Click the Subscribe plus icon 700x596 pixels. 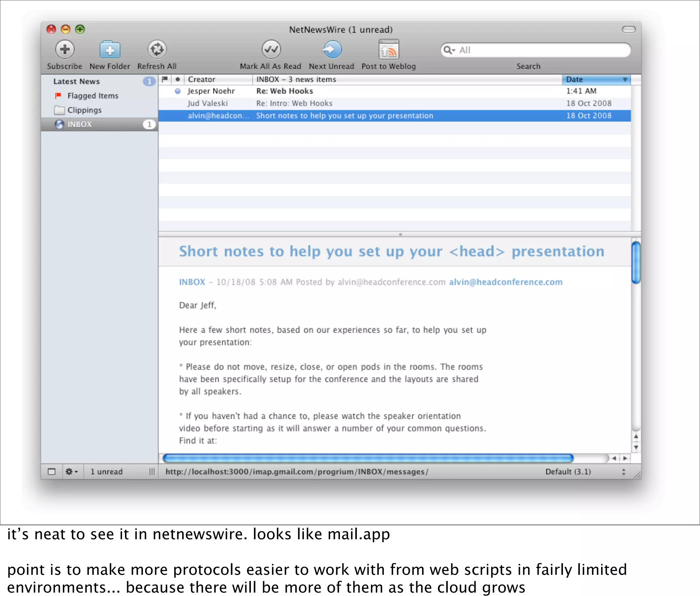coord(65,50)
